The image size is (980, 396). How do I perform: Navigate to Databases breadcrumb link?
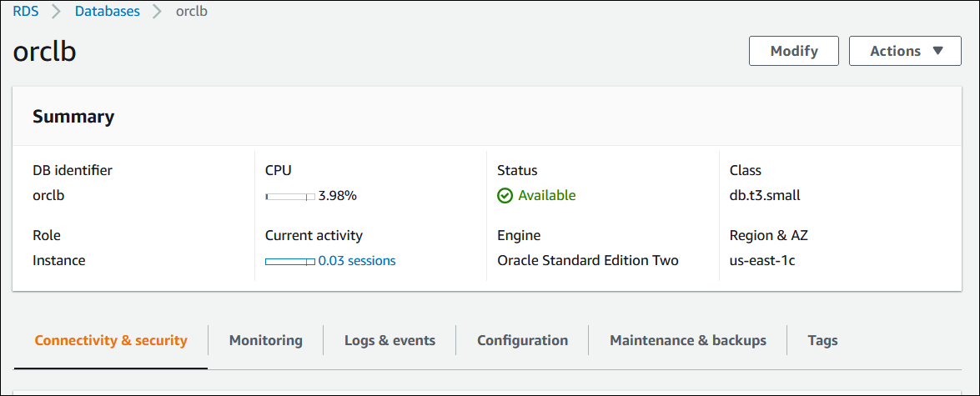tap(108, 12)
